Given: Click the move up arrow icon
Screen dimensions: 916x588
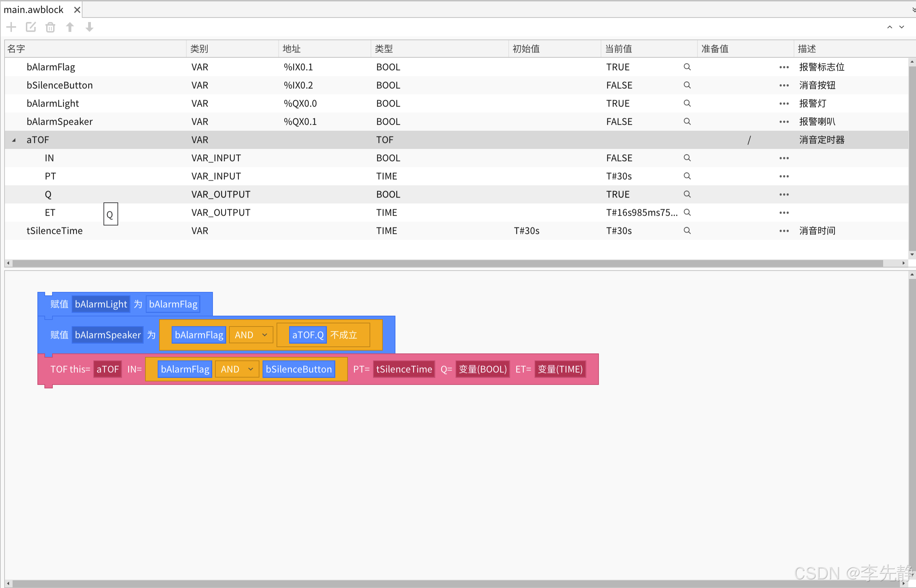Looking at the screenshot, I should coord(70,27).
